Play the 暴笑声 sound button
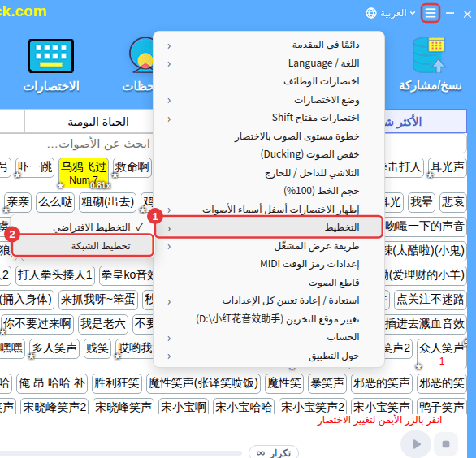The height and width of the screenshot is (458, 476). 327,383
